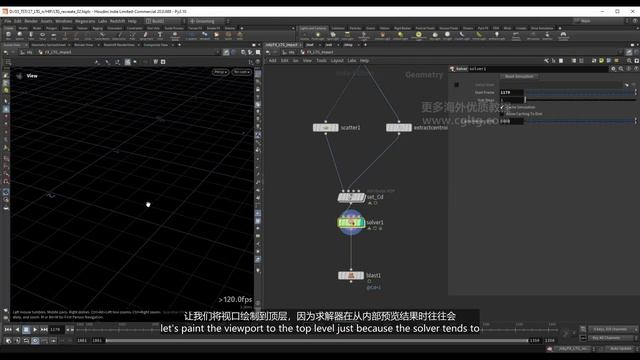The width and height of the screenshot is (640, 360).
Task: Toggle real-time playback clock icon
Action: click(35, 340)
